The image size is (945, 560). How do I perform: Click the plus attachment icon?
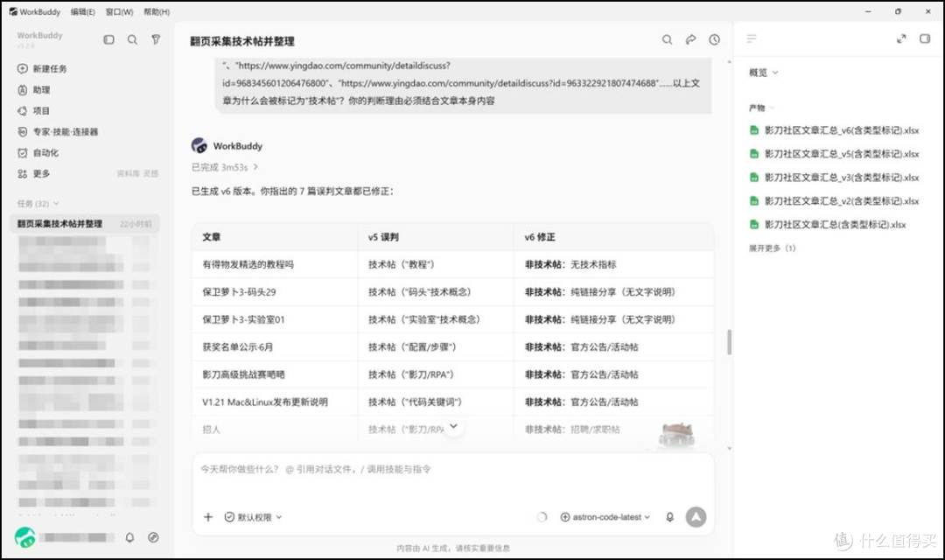pyautogui.click(x=208, y=517)
